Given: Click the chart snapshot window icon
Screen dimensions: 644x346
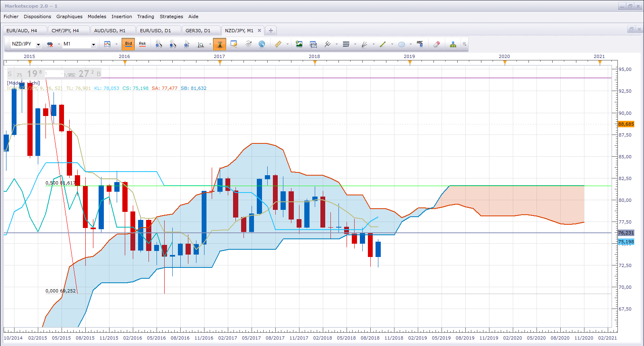Looking at the screenshot, I should 313,44.
